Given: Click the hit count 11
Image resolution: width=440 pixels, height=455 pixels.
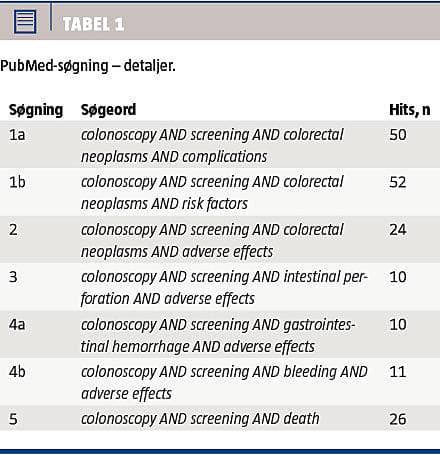Looking at the screenshot, I should [398, 372].
